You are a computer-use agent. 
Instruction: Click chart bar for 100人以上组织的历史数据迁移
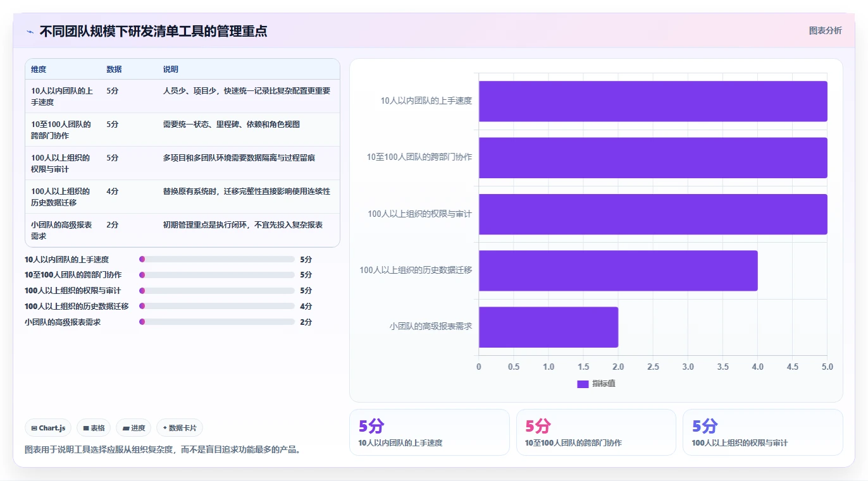click(x=618, y=271)
